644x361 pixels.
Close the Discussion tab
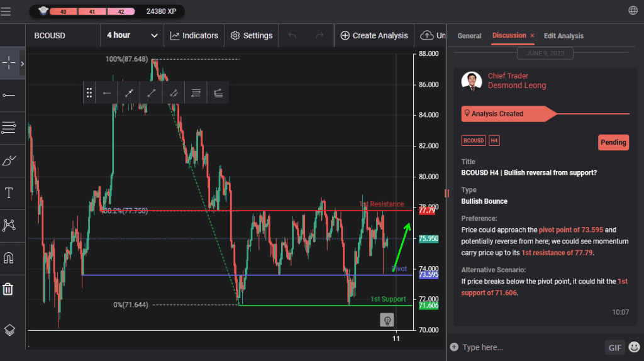tap(532, 36)
